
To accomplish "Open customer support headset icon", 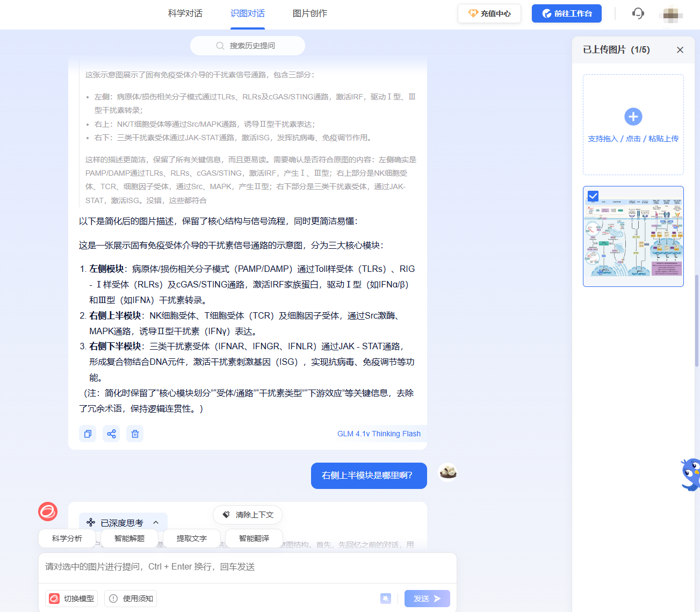I will 638,13.
